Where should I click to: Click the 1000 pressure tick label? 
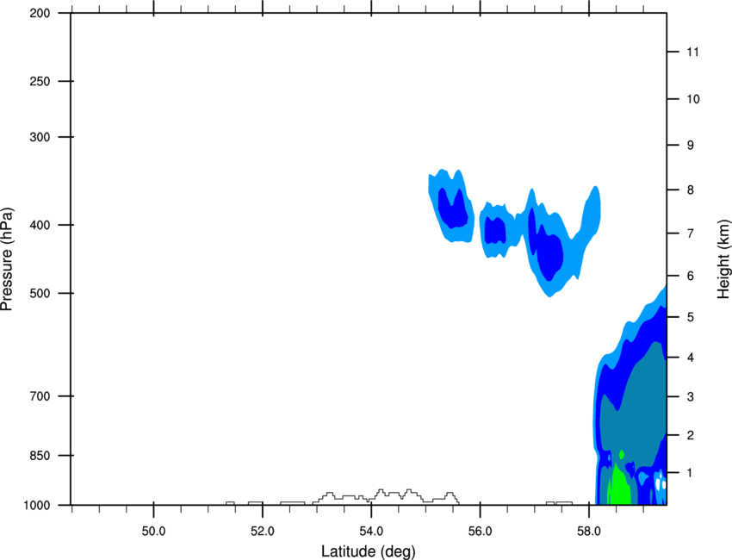pyautogui.click(x=37, y=505)
